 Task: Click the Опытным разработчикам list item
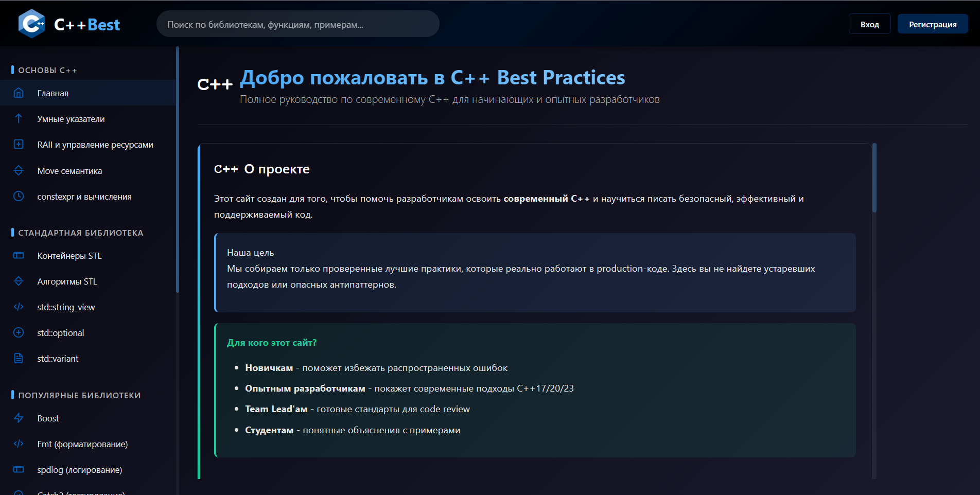pyautogui.click(x=409, y=388)
